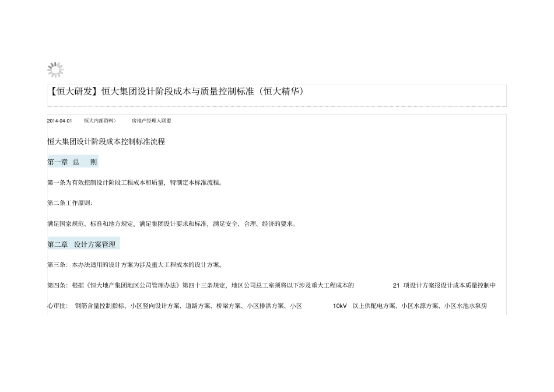The image size is (554, 392).
Task: Click the date 2014-04-01
Action: [x=59, y=121]
